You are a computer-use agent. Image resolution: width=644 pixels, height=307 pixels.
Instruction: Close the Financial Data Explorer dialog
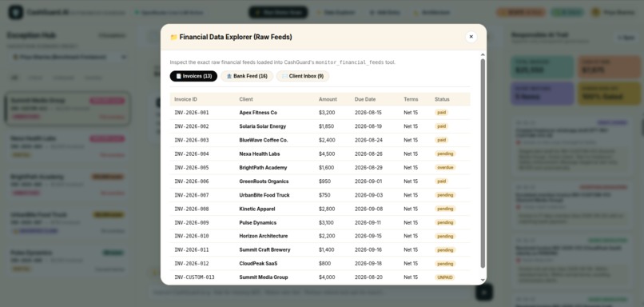click(471, 37)
